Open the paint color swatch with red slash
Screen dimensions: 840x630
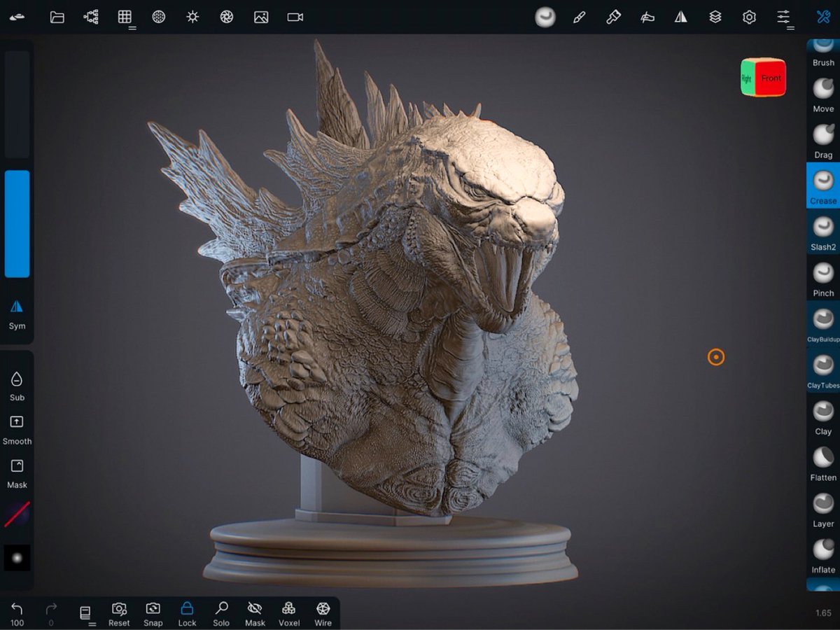(x=17, y=514)
